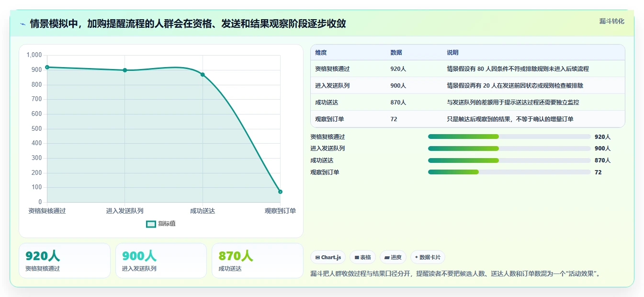Toggle the 指标值 legend swatch

point(151,224)
